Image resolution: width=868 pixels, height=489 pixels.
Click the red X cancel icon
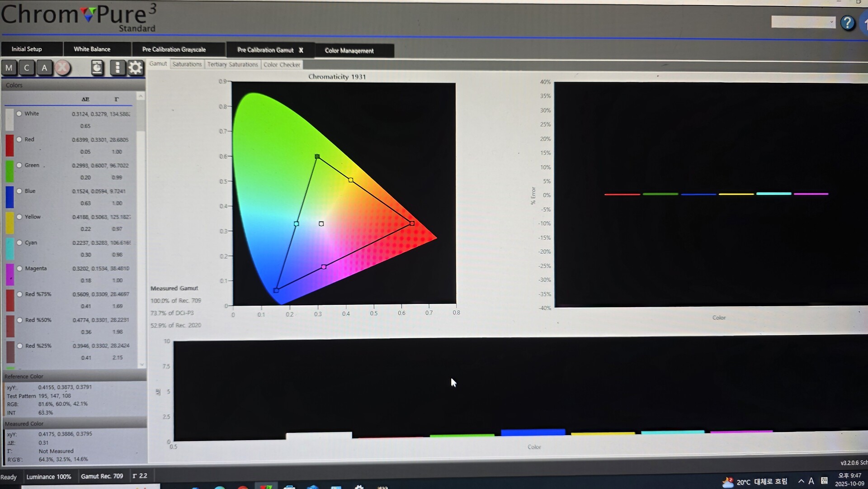pyautogui.click(x=63, y=68)
